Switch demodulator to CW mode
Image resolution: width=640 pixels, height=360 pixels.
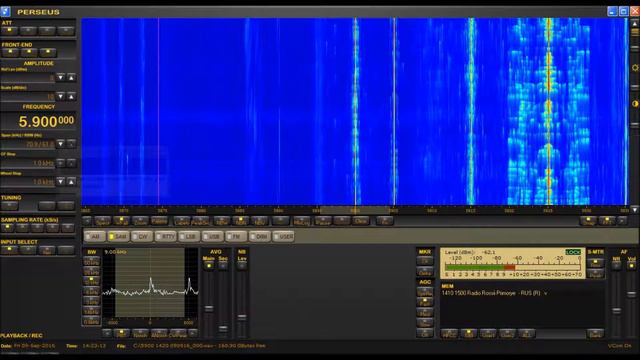[142, 236]
